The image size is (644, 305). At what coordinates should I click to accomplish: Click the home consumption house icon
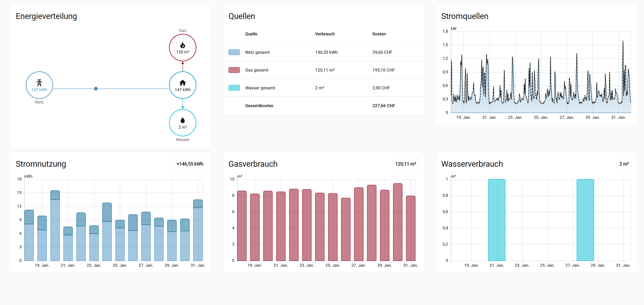point(182,83)
